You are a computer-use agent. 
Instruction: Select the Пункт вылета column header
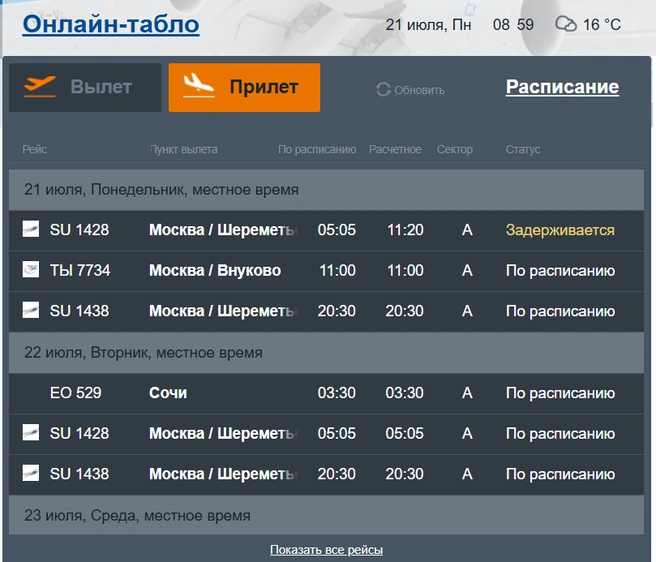point(184,149)
